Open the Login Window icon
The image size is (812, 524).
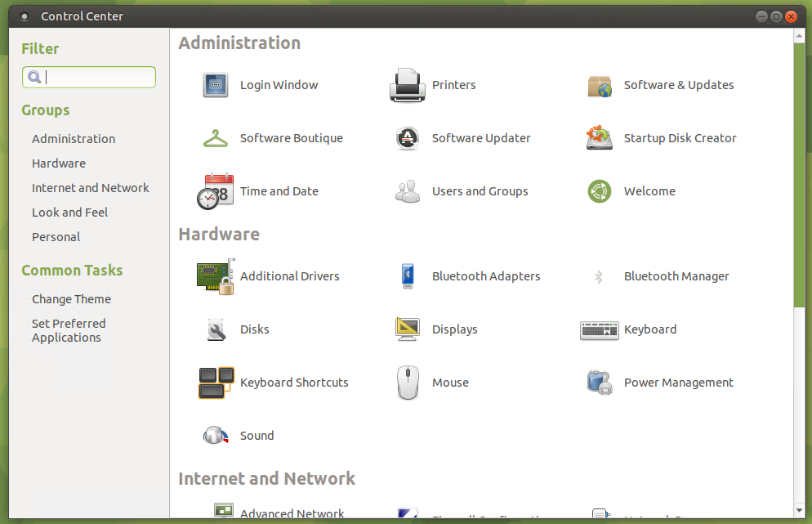click(216, 85)
